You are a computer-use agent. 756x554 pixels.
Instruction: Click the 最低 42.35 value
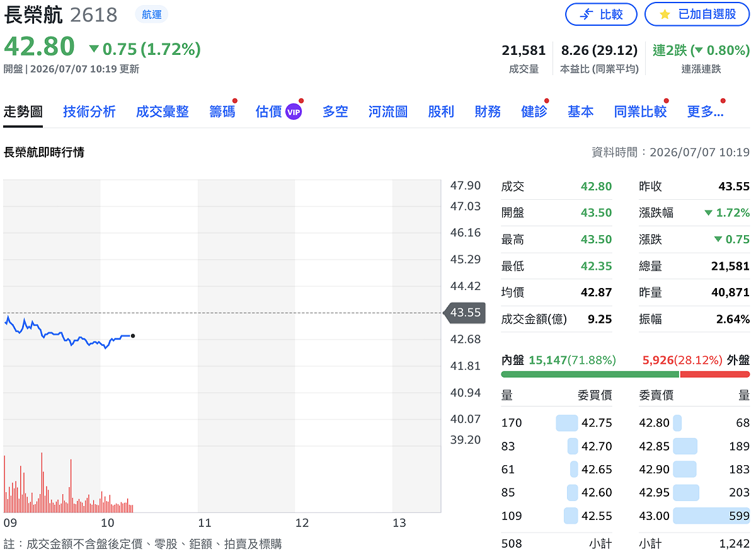click(596, 266)
